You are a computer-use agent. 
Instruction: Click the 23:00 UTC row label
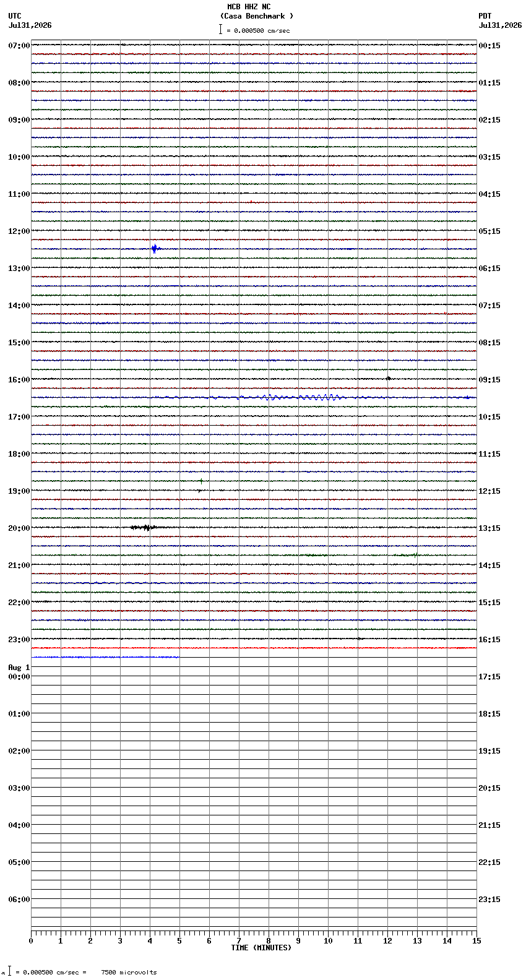point(19,640)
